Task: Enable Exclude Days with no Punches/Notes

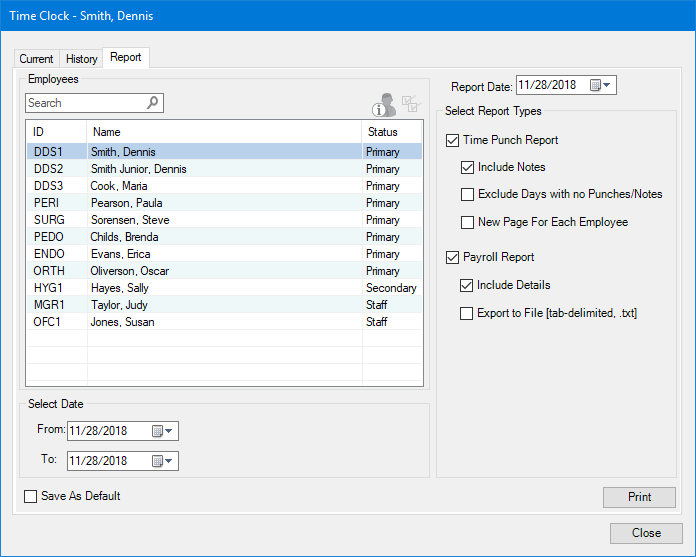Action: tap(468, 194)
